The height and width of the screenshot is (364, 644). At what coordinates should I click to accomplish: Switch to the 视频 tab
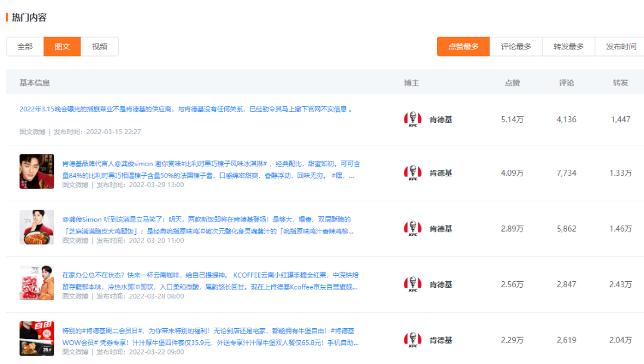tap(99, 46)
